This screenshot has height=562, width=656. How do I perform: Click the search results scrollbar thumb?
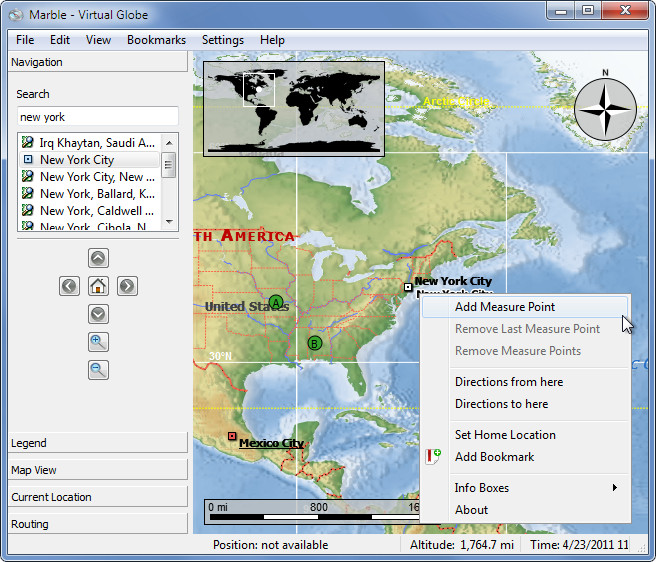coord(169,164)
